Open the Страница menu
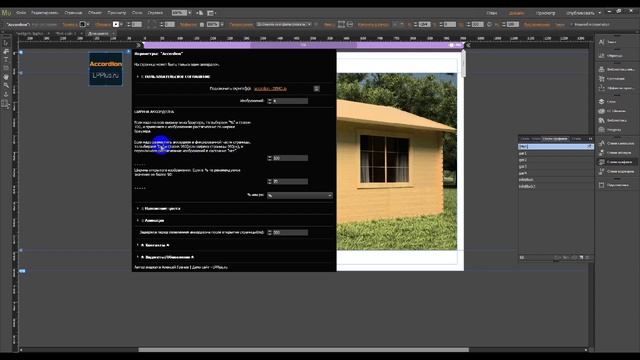This screenshot has width=640, height=360. pyautogui.click(x=73, y=13)
